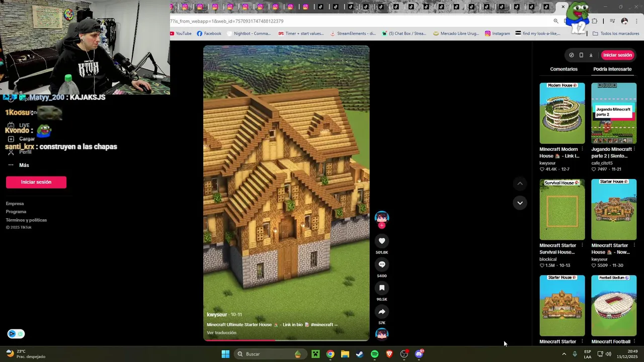Expand the system tray hidden icons chevron
This screenshot has width=644, height=362.
pyautogui.click(x=564, y=354)
